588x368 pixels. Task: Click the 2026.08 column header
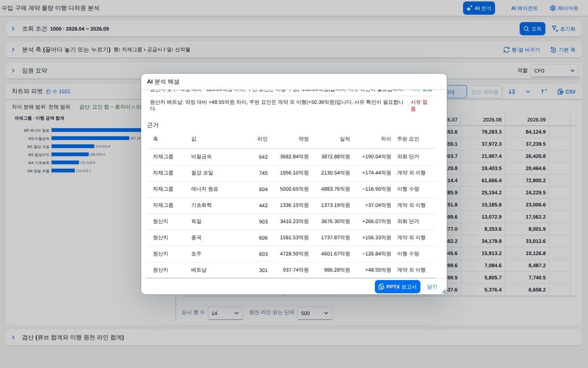(x=492, y=120)
